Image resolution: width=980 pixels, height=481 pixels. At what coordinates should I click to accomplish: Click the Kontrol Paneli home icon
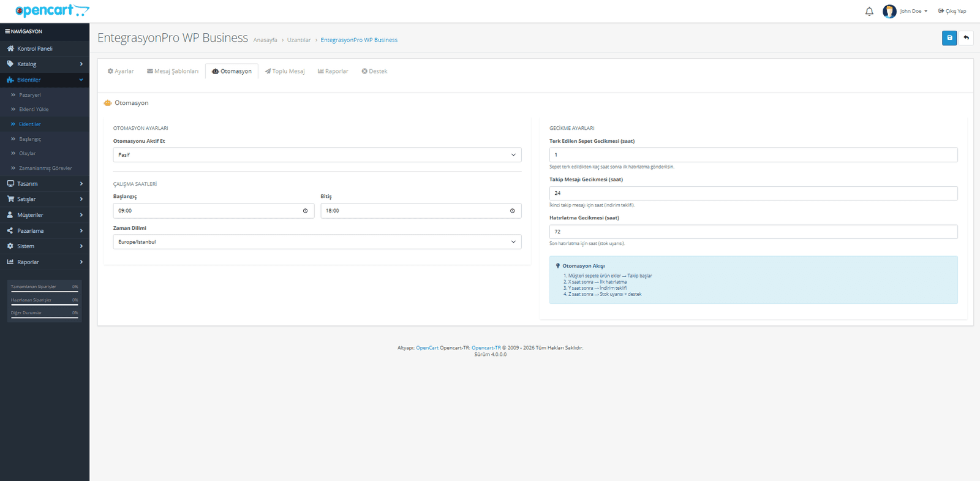point(10,48)
